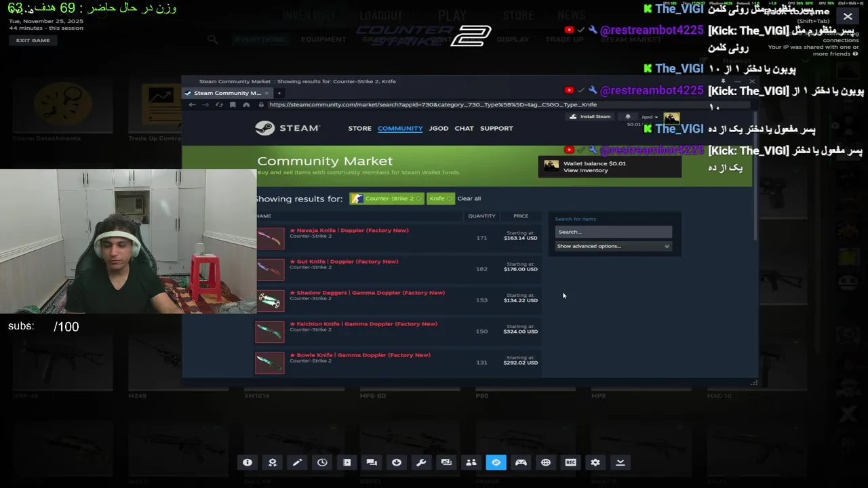Open SUPPORT in the Steam navigation
Screen dimensions: 868x488
point(496,128)
